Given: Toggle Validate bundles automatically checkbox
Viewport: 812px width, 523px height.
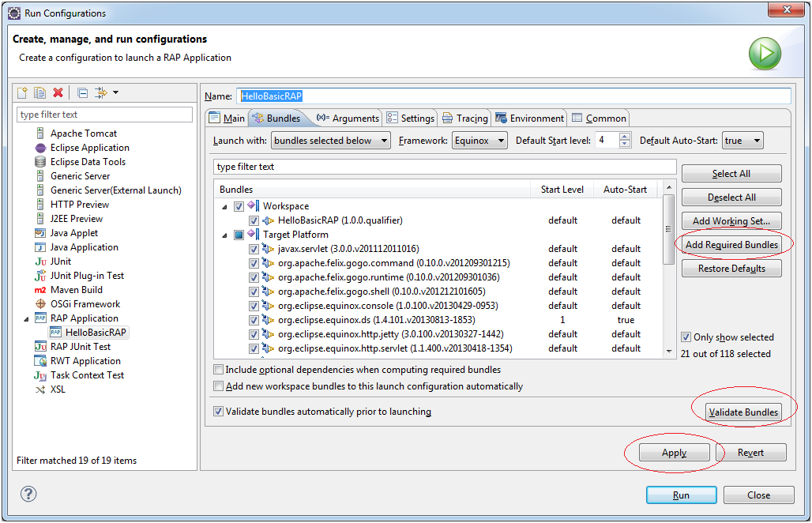Looking at the screenshot, I should point(219,411).
